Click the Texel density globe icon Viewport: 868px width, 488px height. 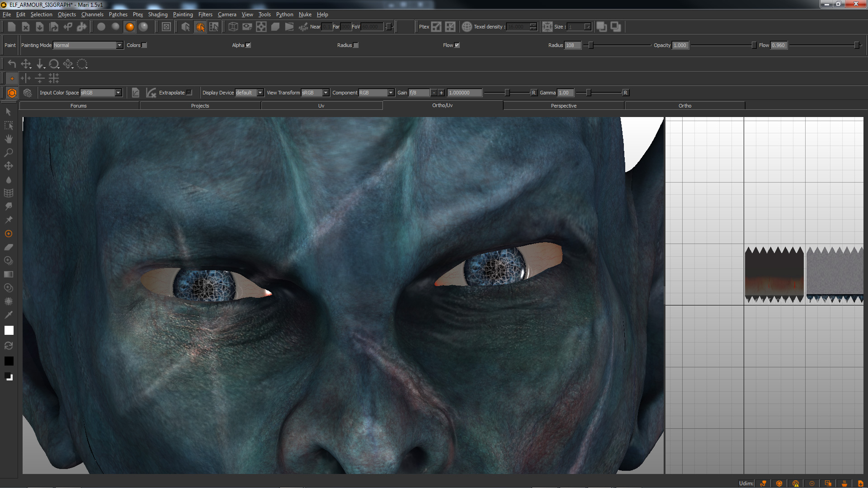(467, 27)
